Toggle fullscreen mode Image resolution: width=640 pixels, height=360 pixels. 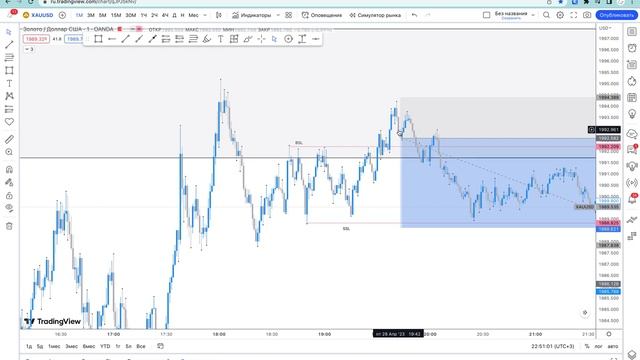573,15
